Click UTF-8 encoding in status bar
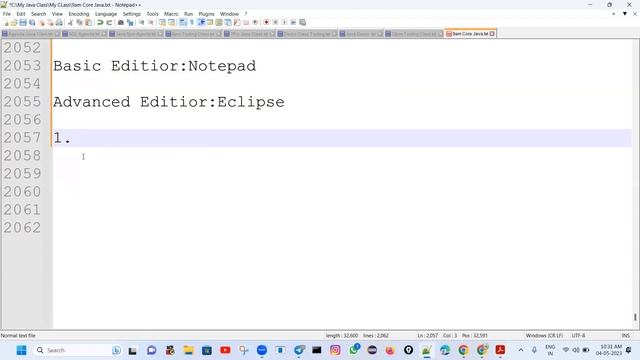This screenshot has width=640, height=360. (x=578, y=336)
